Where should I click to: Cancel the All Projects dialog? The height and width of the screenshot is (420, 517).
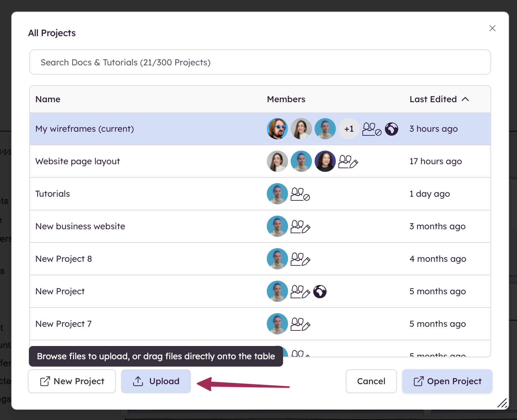(x=371, y=381)
